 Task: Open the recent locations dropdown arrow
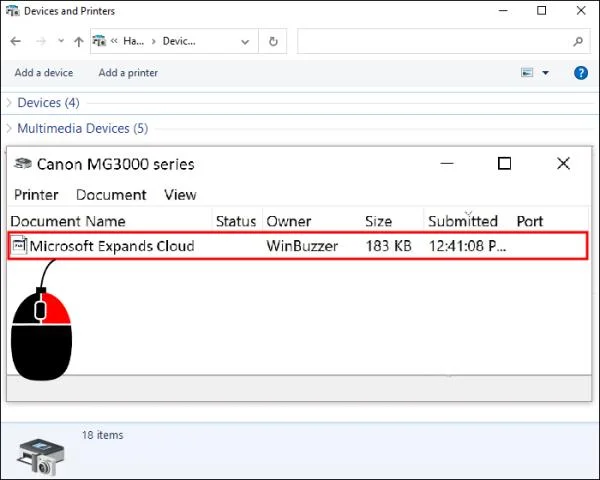pos(61,41)
